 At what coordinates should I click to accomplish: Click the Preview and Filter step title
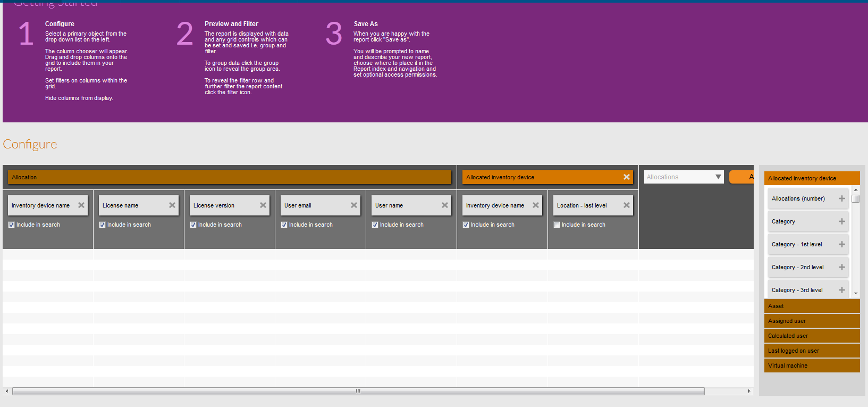click(x=231, y=24)
